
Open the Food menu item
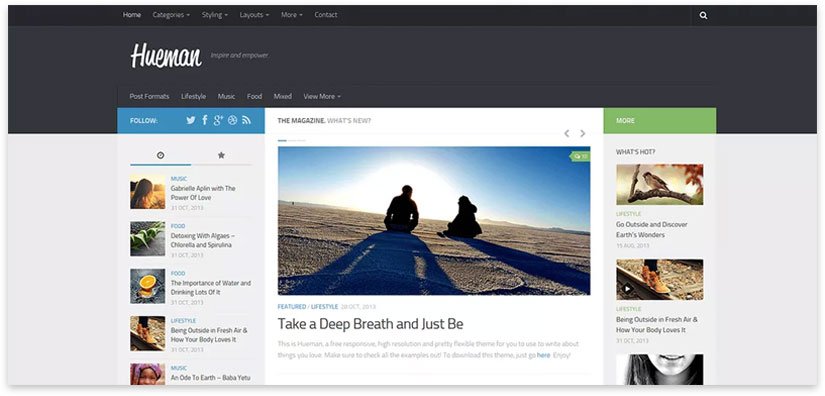(x=254, y=96)
